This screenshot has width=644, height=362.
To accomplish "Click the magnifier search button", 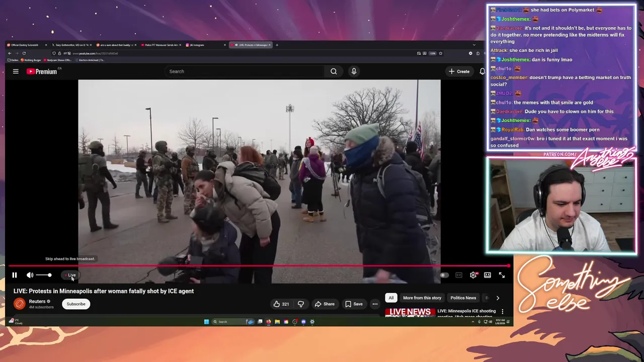I will coord(334,71).
